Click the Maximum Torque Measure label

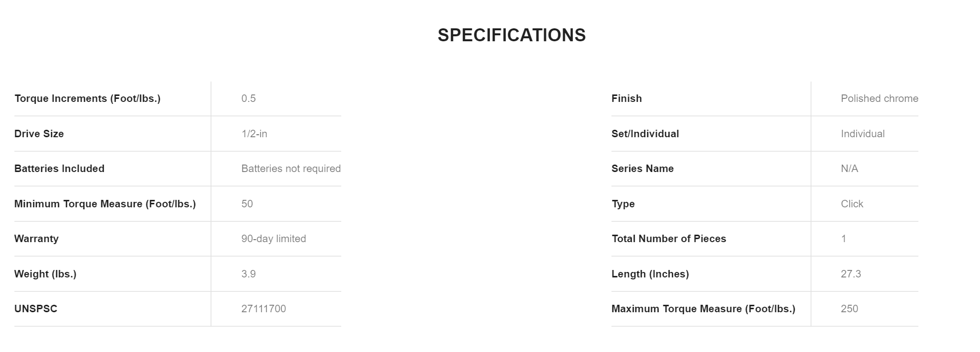click(x=703, y=309)
